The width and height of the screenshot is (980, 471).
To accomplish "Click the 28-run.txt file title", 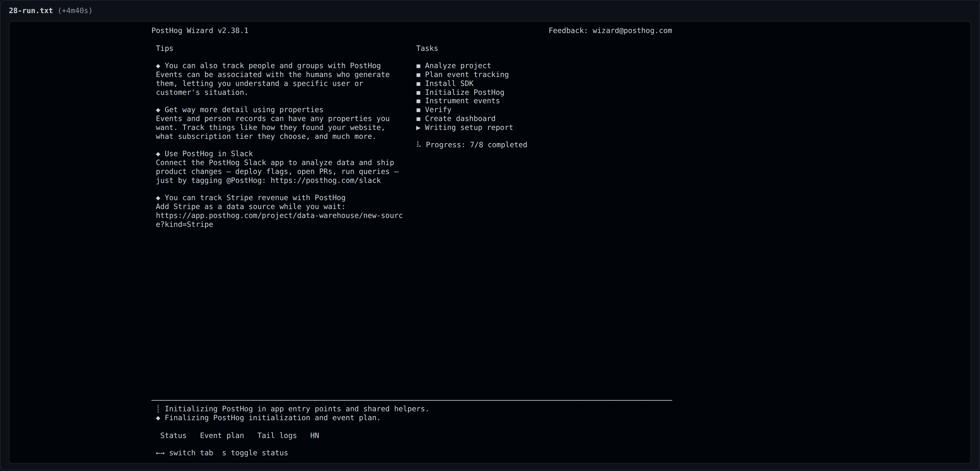I will (x=31, y=11).
